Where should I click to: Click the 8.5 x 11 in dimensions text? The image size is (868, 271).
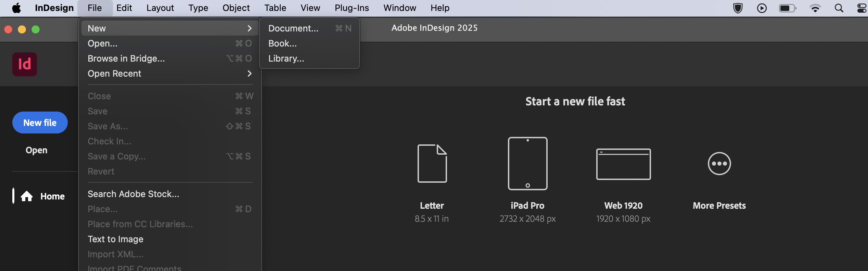(432, 219)
